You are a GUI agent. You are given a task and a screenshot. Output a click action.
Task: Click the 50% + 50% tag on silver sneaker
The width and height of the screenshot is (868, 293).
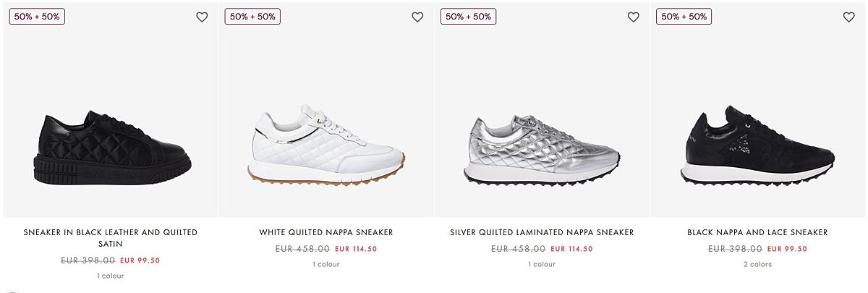pyautogui.click(x=468, y=16)
